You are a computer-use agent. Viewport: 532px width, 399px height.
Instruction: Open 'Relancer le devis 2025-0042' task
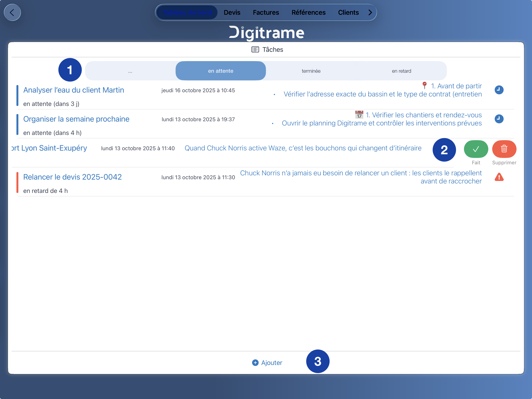pyautogui.click(x=72, y=177)
